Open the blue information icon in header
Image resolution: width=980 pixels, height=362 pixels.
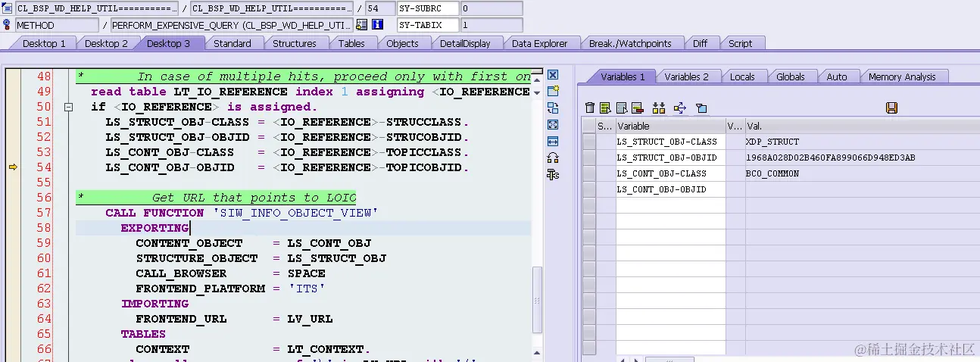click(x=377, y=24)
